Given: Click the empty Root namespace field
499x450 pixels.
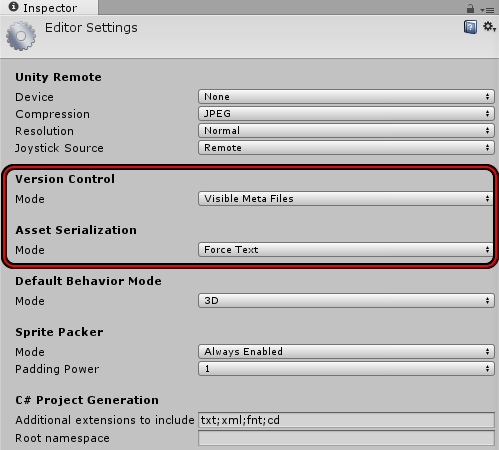Looking at the screenshot, I should (346, 438).
